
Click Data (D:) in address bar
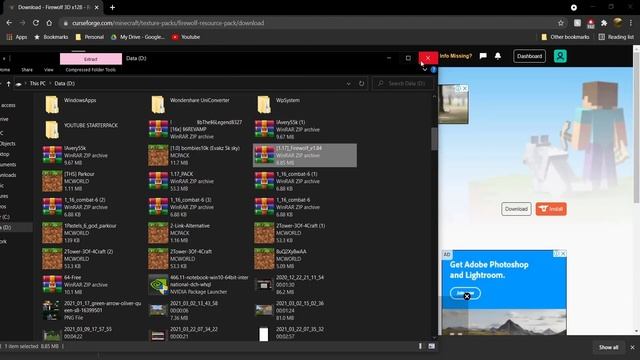click(64, 83)
